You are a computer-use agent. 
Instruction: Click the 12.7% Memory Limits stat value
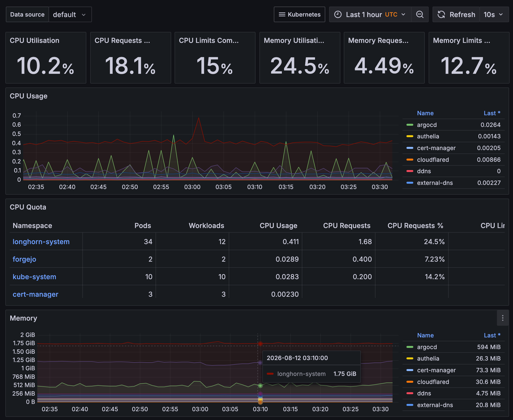click(x=469, y=66)
